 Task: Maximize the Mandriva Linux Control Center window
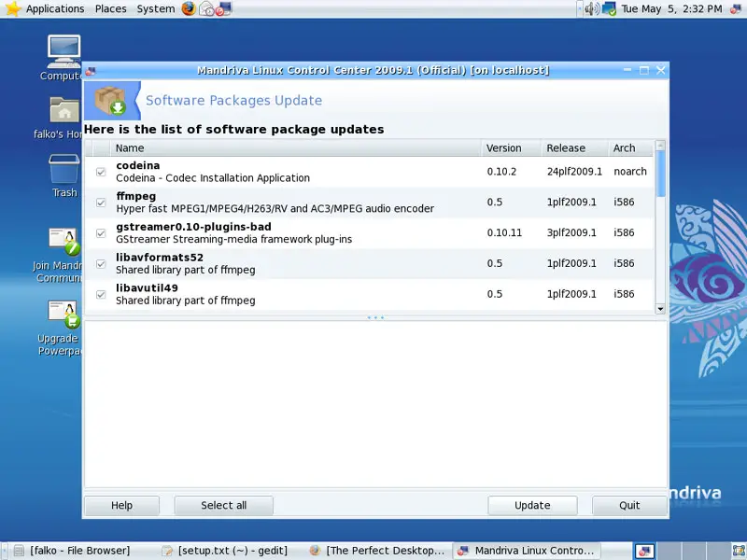[x=644, y=71]
